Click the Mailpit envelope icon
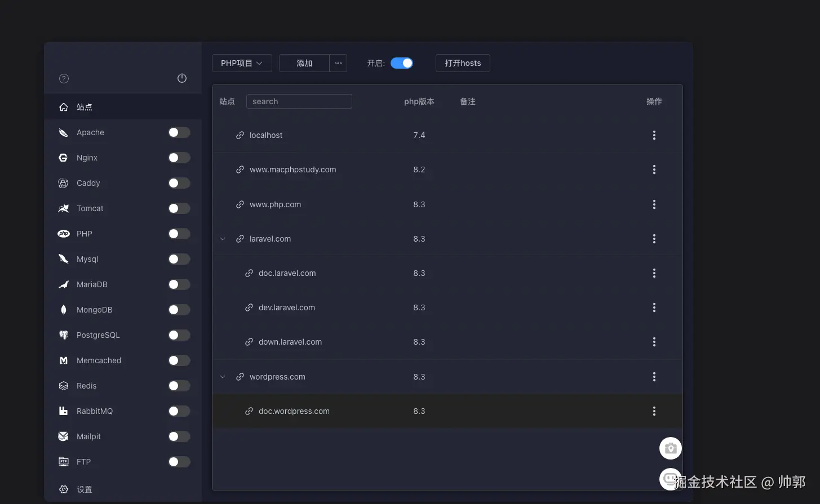The image size is (820, 504). point(64,436)
